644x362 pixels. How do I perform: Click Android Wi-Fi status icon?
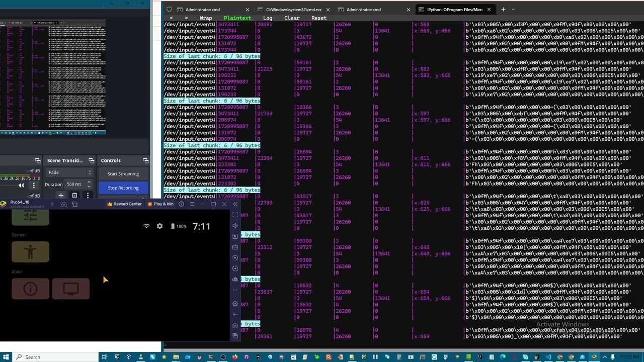[x=146, y=226]
